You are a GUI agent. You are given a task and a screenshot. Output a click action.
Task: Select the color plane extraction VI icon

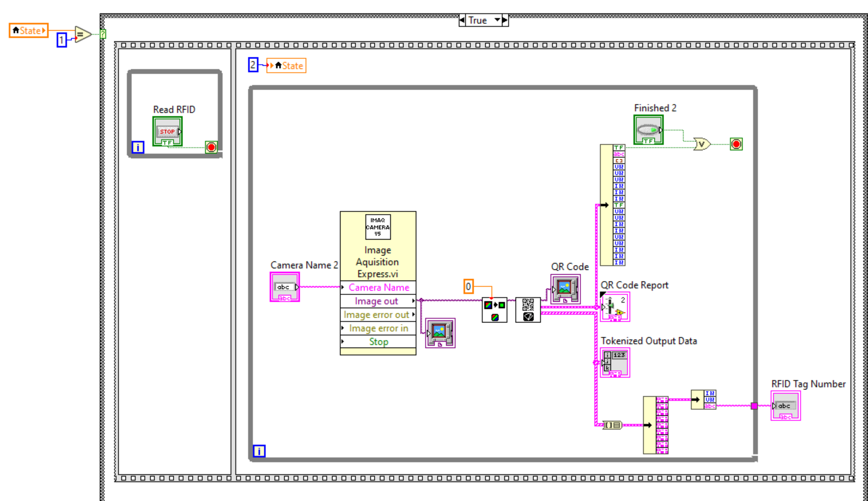pos(494,310)
